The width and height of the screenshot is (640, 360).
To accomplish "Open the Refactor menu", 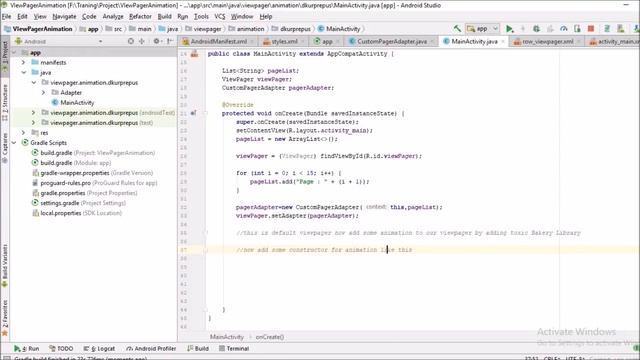I will click(140, 16).
